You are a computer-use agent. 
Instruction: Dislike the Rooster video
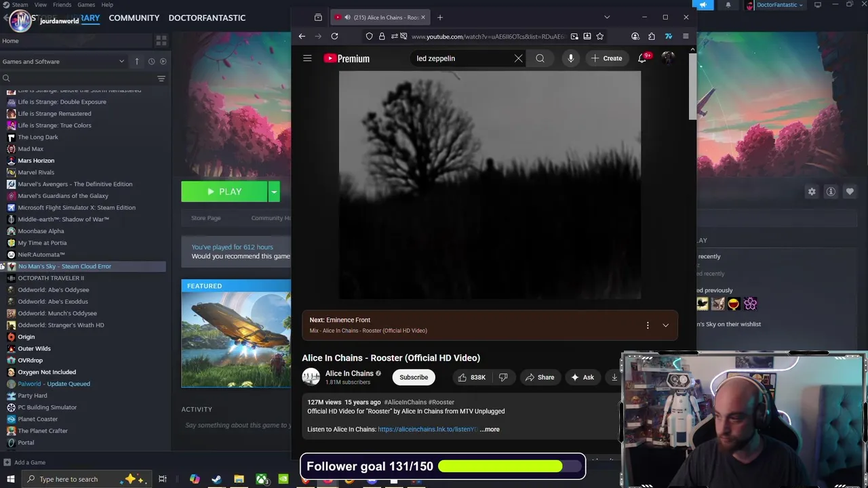tap(503, 378)
